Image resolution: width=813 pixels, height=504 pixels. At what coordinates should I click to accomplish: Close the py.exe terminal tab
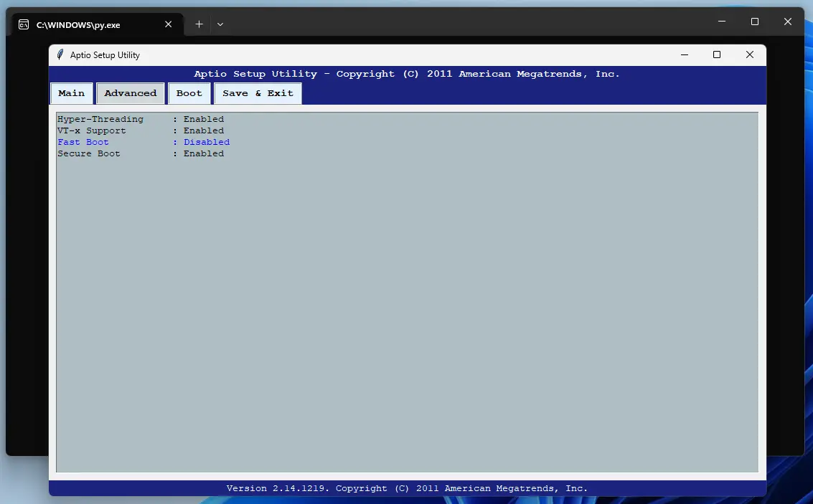point(168,24)
